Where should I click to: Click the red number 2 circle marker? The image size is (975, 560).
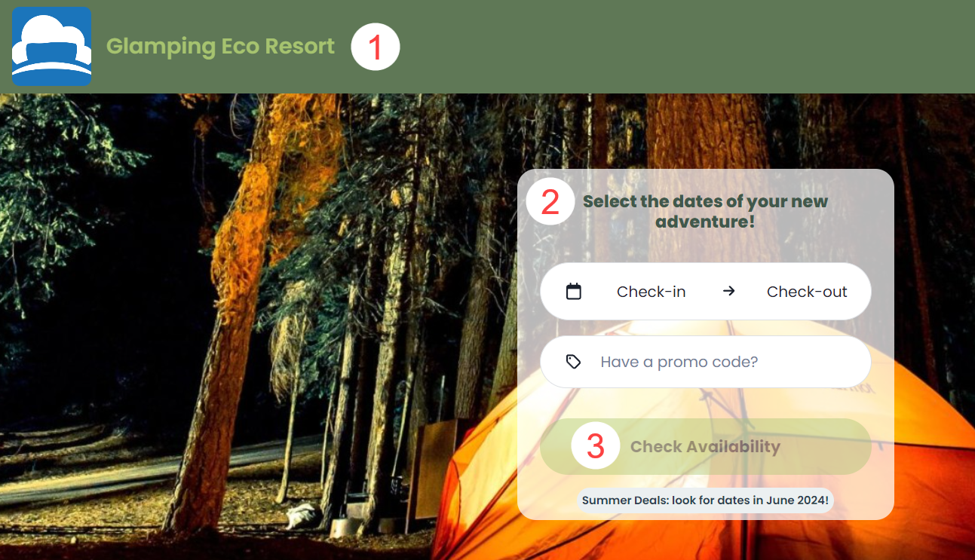click(x=550, y=201)
